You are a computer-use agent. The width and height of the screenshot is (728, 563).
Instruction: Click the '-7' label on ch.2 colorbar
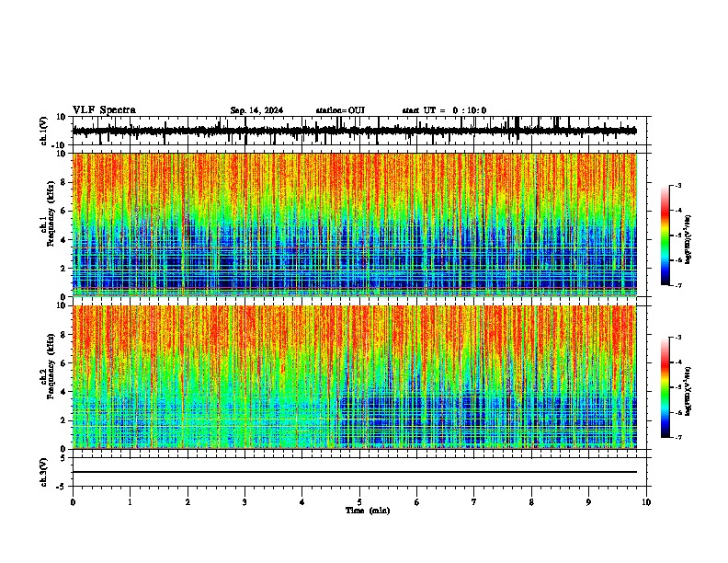pyautogui.click(x=677, y=438)
